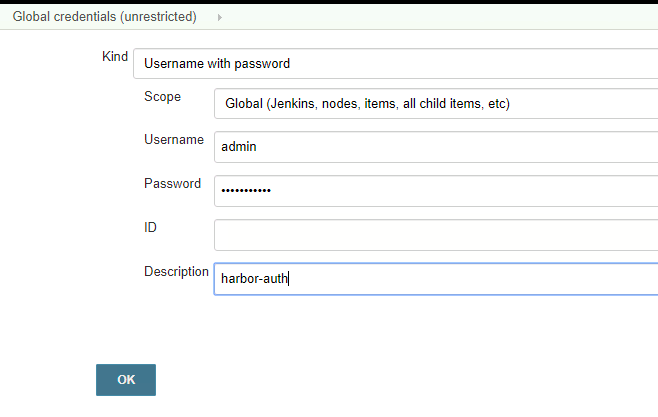Viewport: 658px width, 417px height.
Task: Click the masked password dots
Action: coord(246,191)
